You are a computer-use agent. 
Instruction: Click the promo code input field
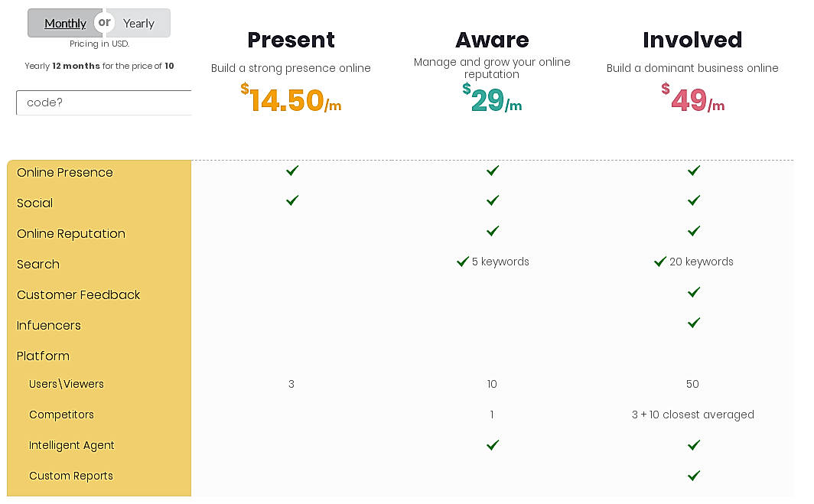tap(104, 102)
